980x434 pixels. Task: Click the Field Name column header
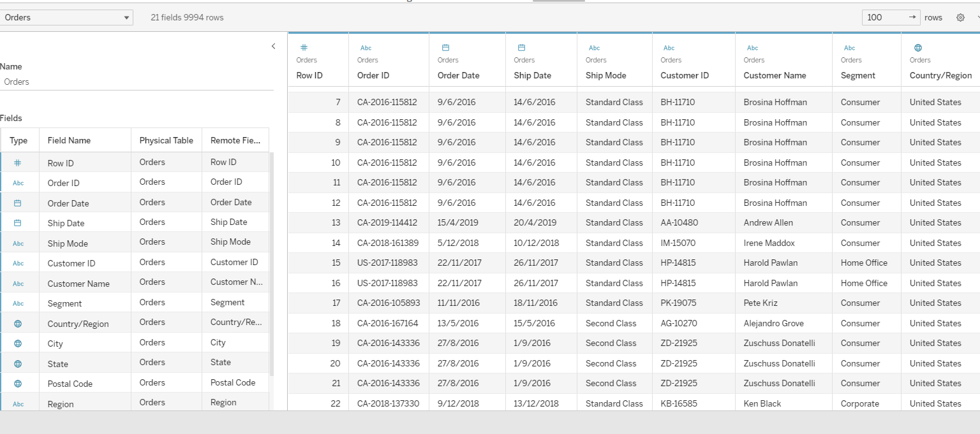(x=69, y=140)
